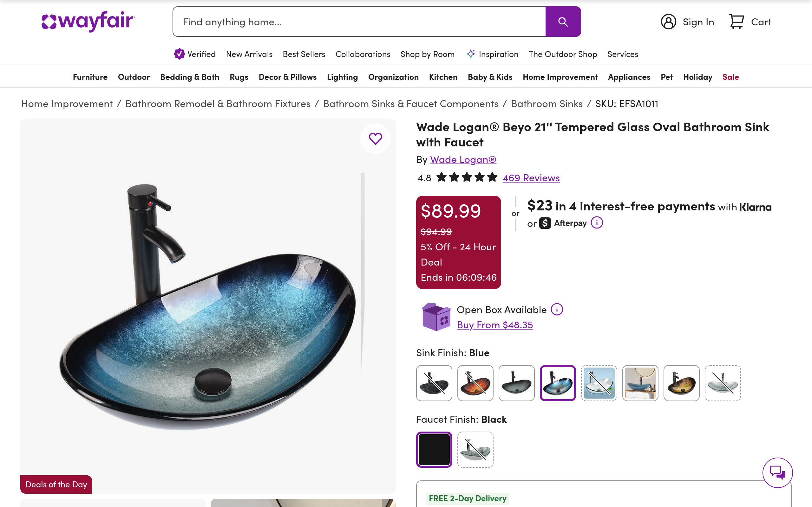Screen dimensions: 812x507
Task: Expand the Home Improvement department menu
Action: click(x=560, y=77)
